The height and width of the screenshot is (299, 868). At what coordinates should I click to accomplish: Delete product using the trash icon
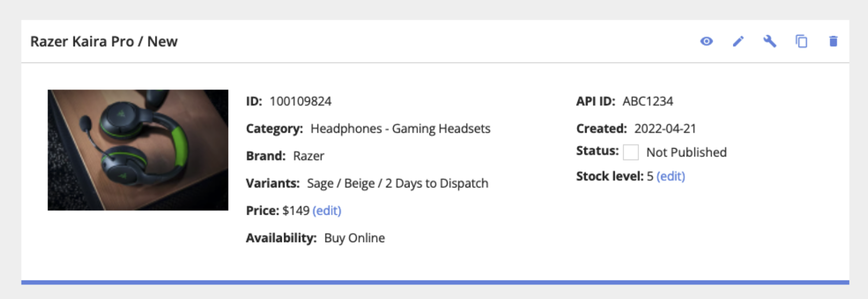833,41
